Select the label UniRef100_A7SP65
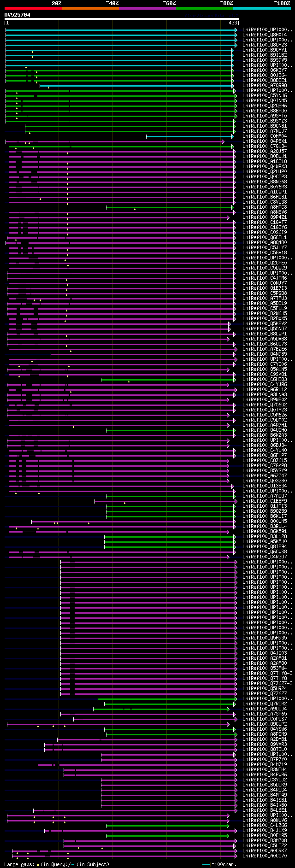 (265, 714)
